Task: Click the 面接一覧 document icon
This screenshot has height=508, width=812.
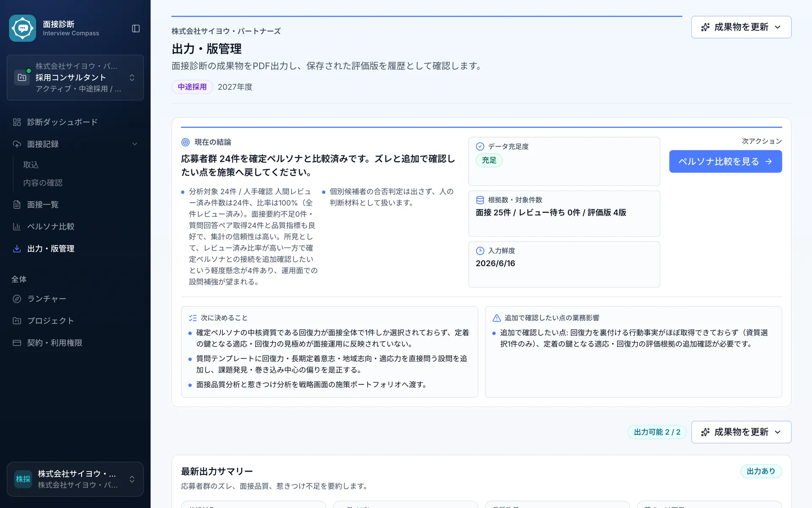Action: point(17,204)
